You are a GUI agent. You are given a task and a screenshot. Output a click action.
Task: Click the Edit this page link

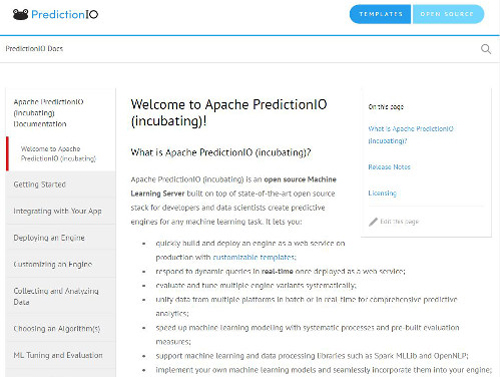click(x=399, y=222)
